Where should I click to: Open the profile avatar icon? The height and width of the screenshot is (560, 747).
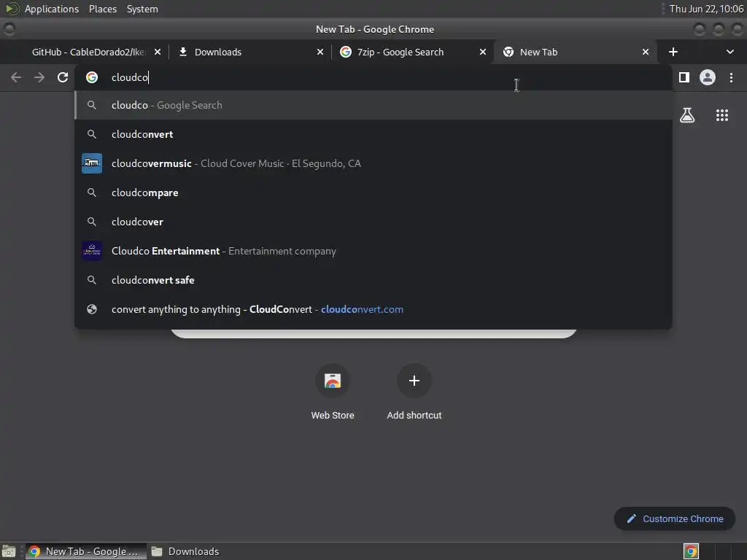point(708,77)
